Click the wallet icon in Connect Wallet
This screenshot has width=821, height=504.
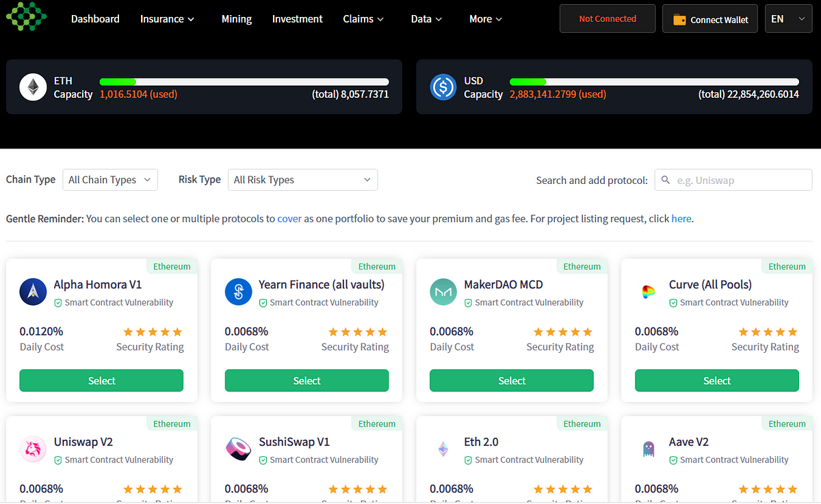click(x=679, y=20)
